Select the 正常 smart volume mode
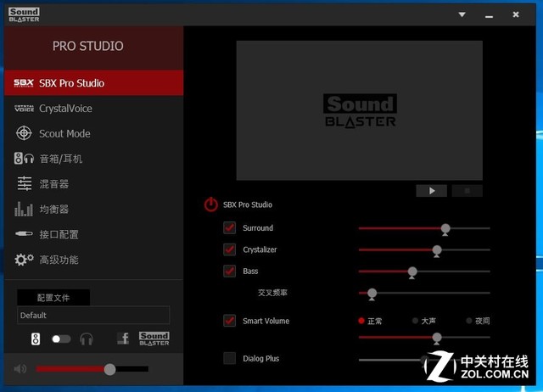543x392 pixels. click(370, 321)
